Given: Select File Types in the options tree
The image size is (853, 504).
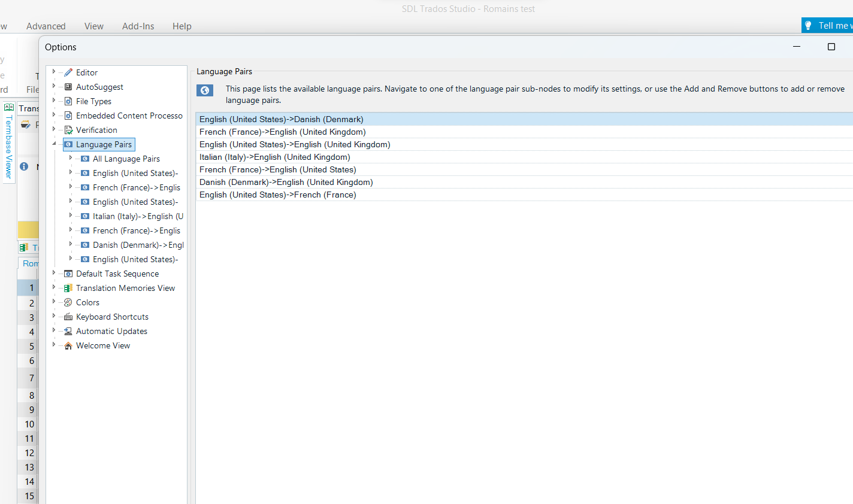Looking at the screenshot, I should 93,101.
